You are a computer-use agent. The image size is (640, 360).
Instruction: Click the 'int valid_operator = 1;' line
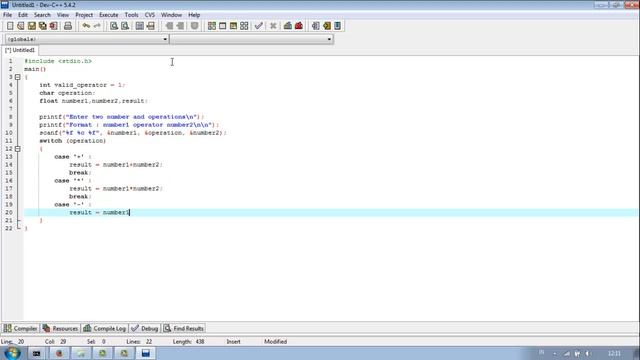click(x=82, y=85)
